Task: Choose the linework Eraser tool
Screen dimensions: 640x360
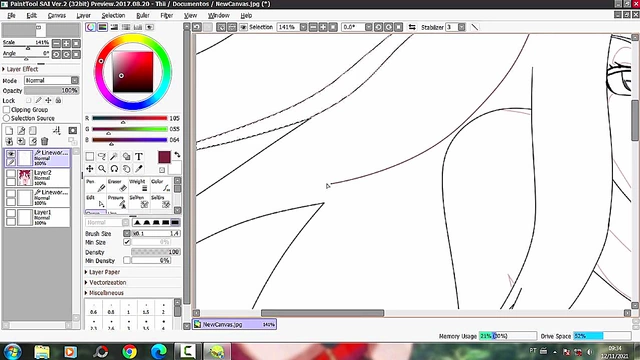Action: (118, 185)
